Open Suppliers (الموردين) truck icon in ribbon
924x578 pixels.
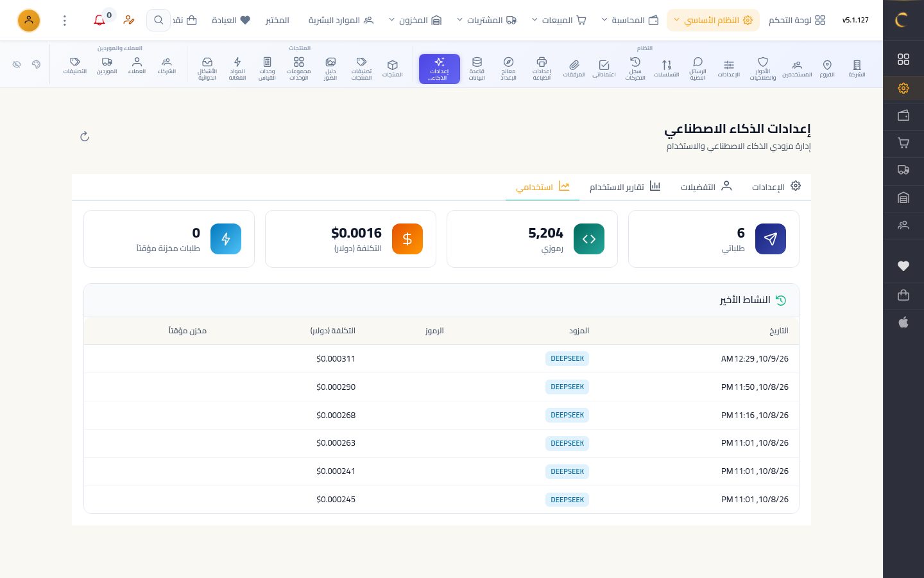[107, 66]
